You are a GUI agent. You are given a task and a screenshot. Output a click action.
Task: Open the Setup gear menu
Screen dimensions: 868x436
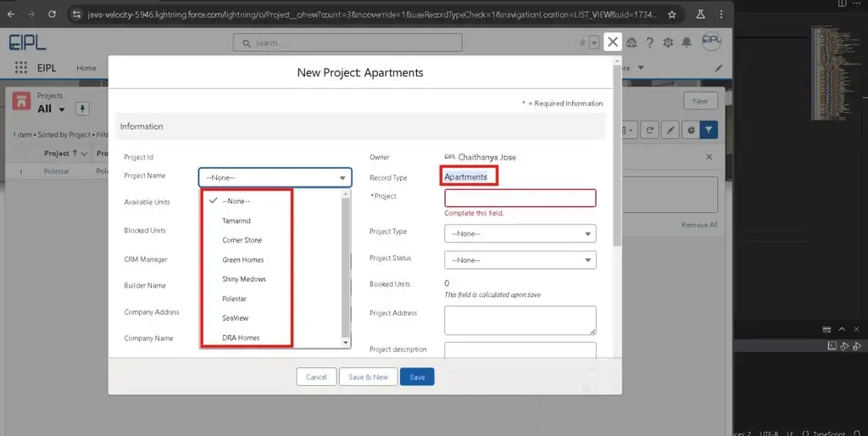pos(668,42)
